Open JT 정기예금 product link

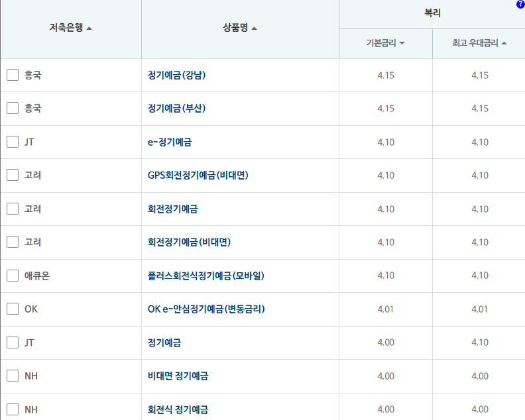click(x=164, y=342)
